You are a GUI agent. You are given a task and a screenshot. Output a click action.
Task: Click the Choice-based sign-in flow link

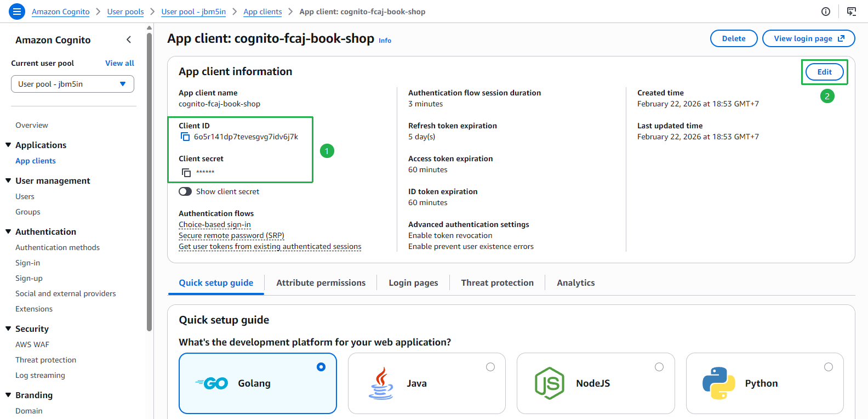point(215,224)
